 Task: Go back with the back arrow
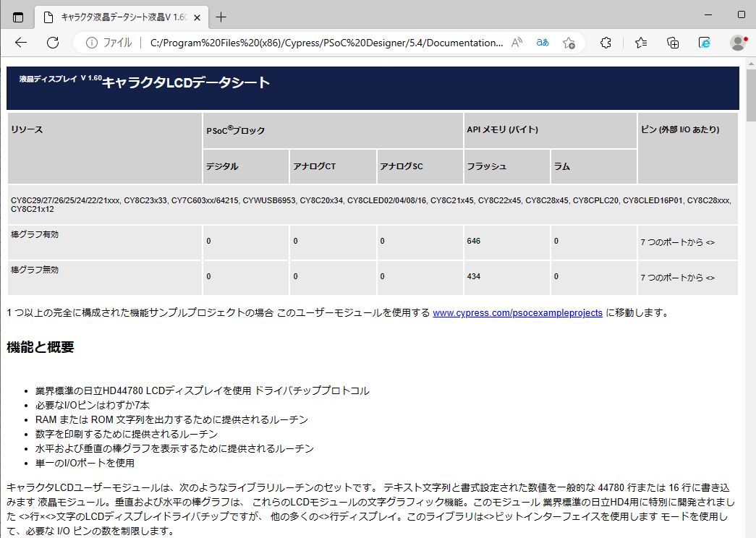coord(21,43)
